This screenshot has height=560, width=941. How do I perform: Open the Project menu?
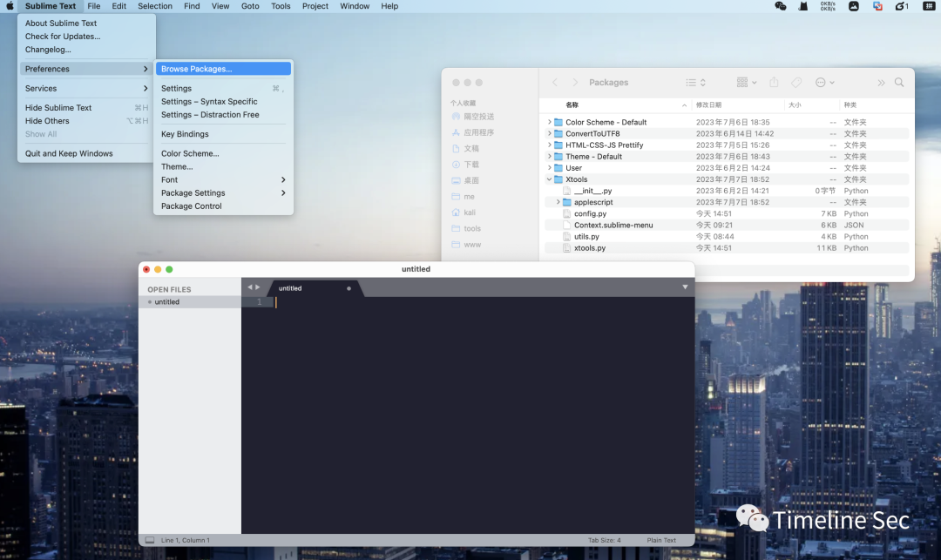pos(315,6)
